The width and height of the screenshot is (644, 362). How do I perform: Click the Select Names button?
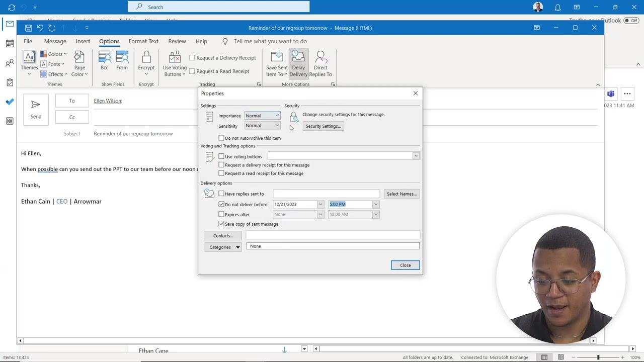click(401, 194)
